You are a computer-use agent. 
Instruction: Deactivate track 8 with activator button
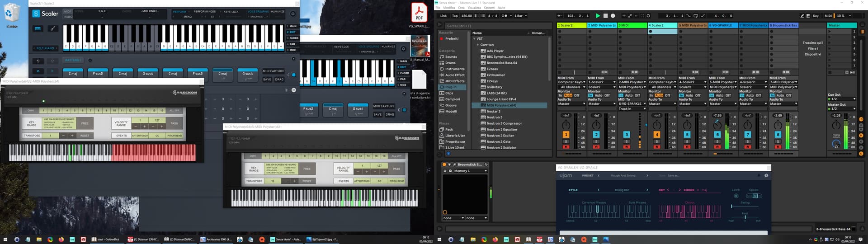click(x=778, y=135)
